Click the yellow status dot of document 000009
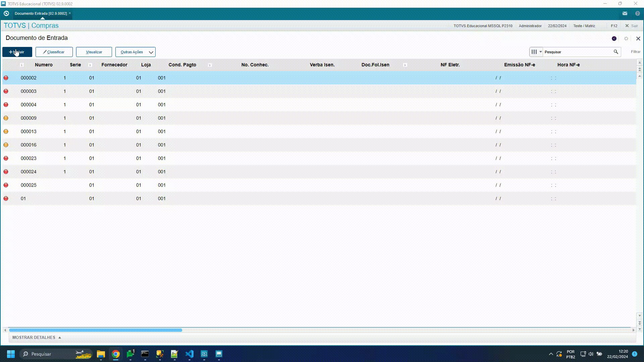644x362 pixels. (x=6, y=118)
